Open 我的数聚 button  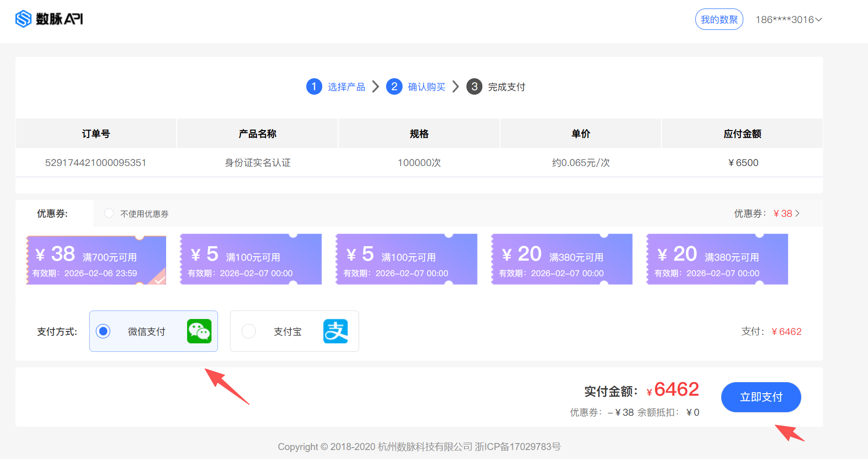pos(719,19)
